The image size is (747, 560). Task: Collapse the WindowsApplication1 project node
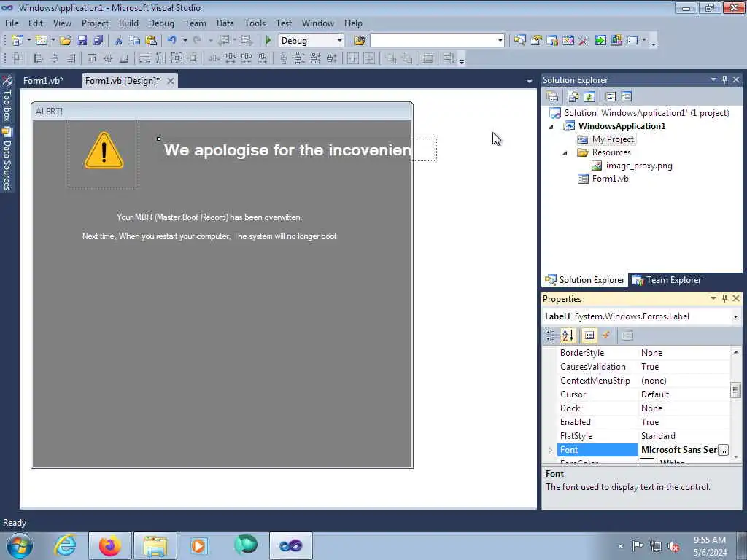pos(551,127)
